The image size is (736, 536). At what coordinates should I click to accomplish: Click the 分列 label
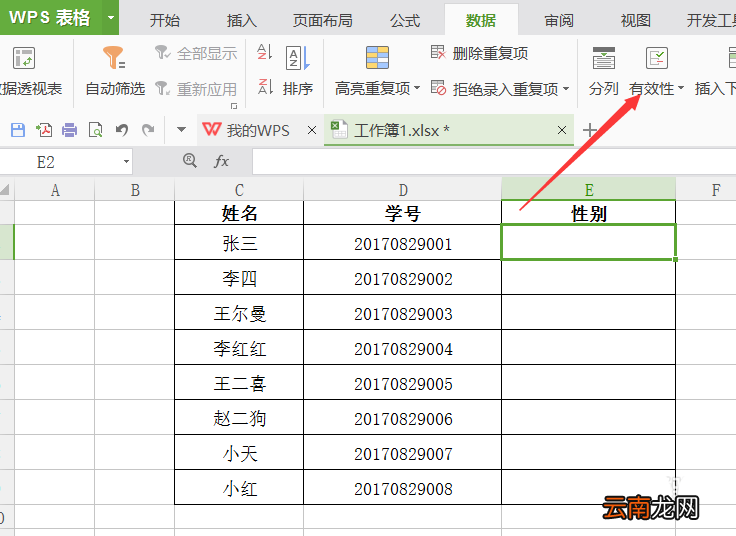point(604,88)
